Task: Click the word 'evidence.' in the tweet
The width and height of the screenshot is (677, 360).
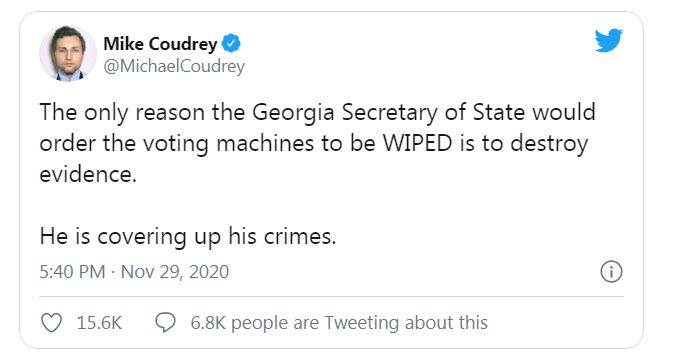Action: click(x=88, y=174)
